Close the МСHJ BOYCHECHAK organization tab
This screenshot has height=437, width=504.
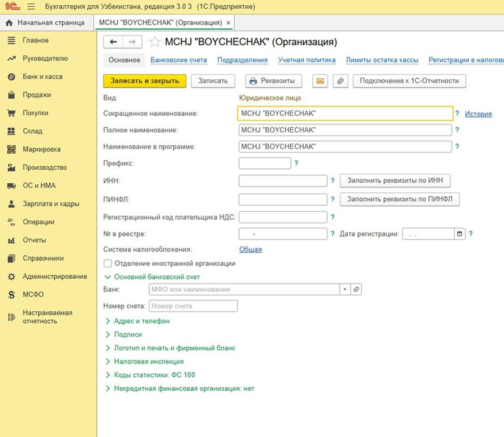(x=228, y=23)
